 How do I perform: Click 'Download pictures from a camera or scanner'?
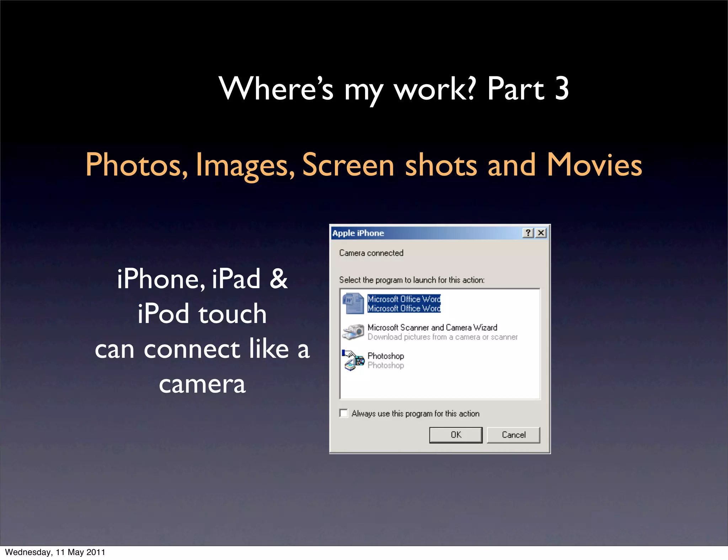pos(443,337)
